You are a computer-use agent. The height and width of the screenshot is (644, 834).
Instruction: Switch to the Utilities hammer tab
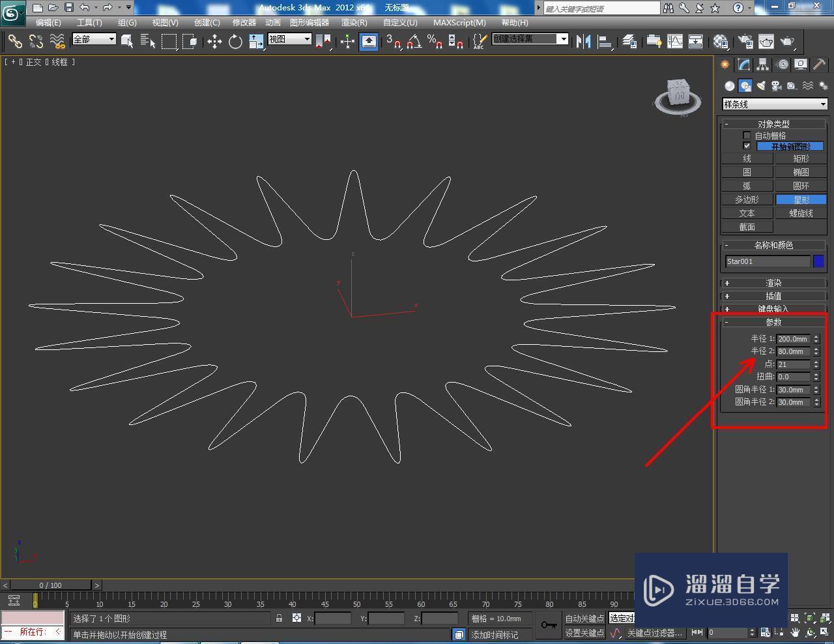click(x=819, y=65)
